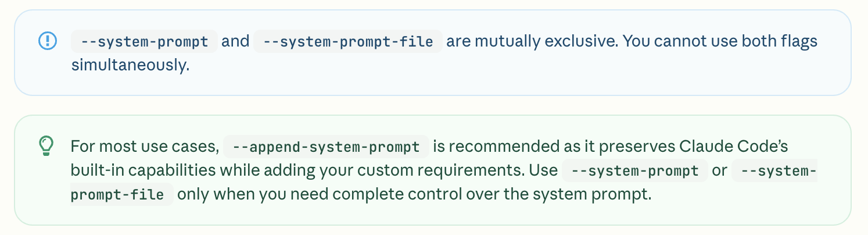868x235 pixels.
Task: Click the blue info exclamation icon
Action: (x=47, y=41)
